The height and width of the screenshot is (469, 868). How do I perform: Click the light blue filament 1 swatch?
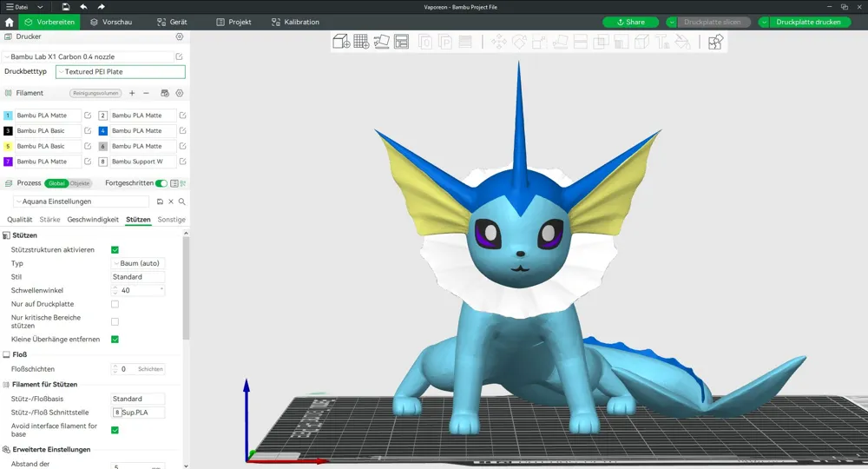[8, 116]
